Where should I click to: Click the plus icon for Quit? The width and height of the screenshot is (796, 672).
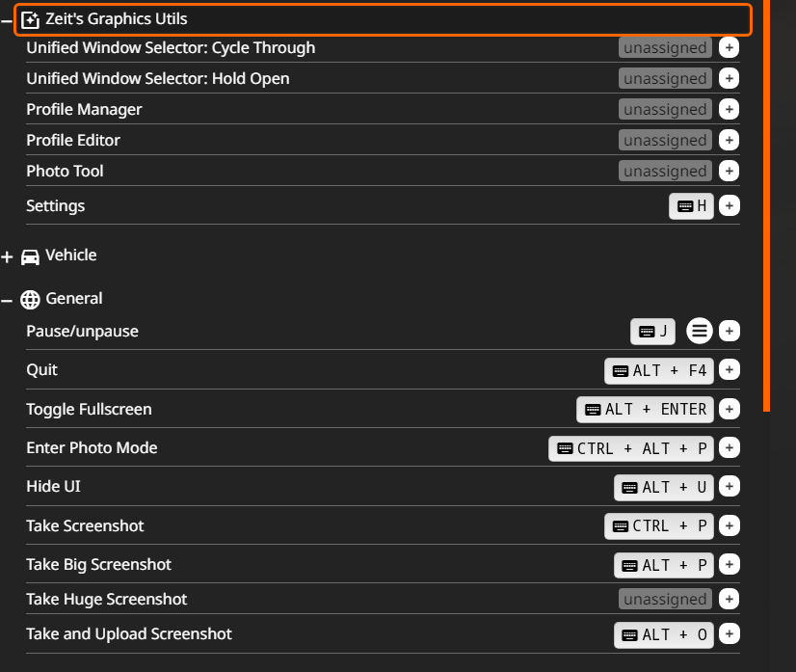730,370
